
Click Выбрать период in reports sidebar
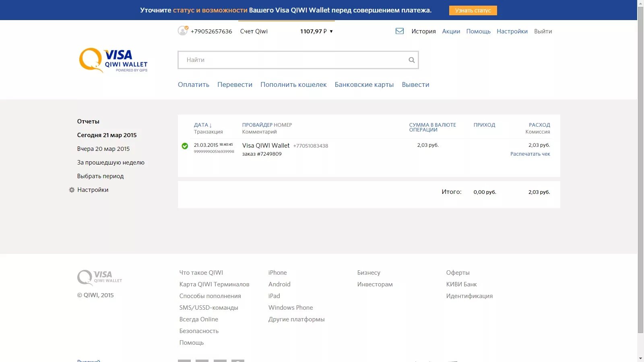click(100, 176)
